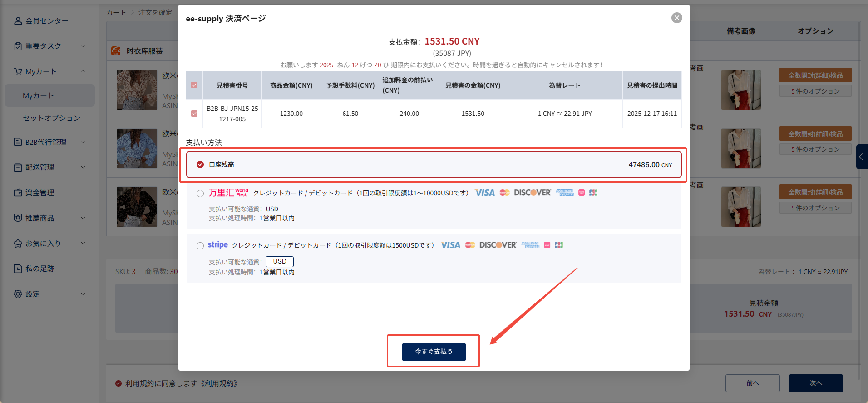
Task: Expand the 重要タスク menu chevron
Action: pos(83,46)
